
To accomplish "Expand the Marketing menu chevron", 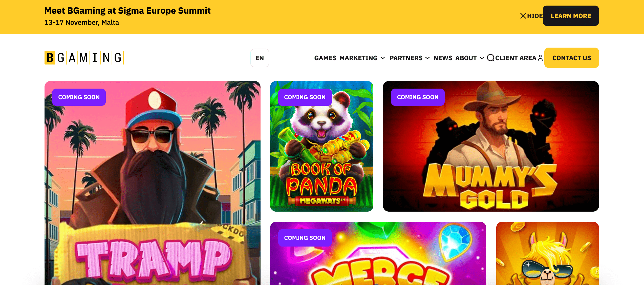I will 383,58.
